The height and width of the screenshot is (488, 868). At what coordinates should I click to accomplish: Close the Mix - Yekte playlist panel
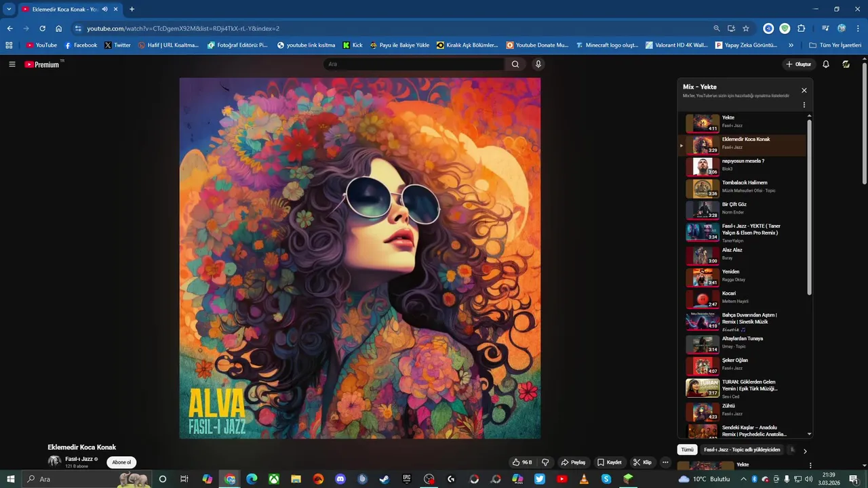click(x=804, y=90)
